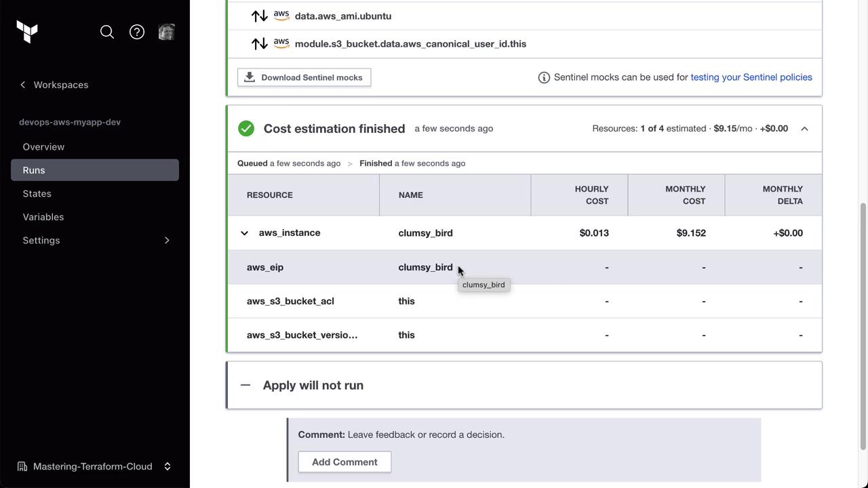The image size is (868, 488).
Task: Open the help question mark icon
Action: pyautogui.click(x=137, y=32)
